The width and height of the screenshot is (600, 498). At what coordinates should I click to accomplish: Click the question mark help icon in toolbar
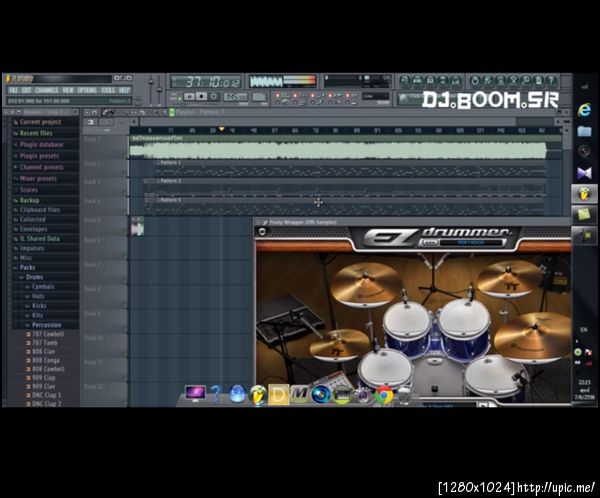[551, 81]
